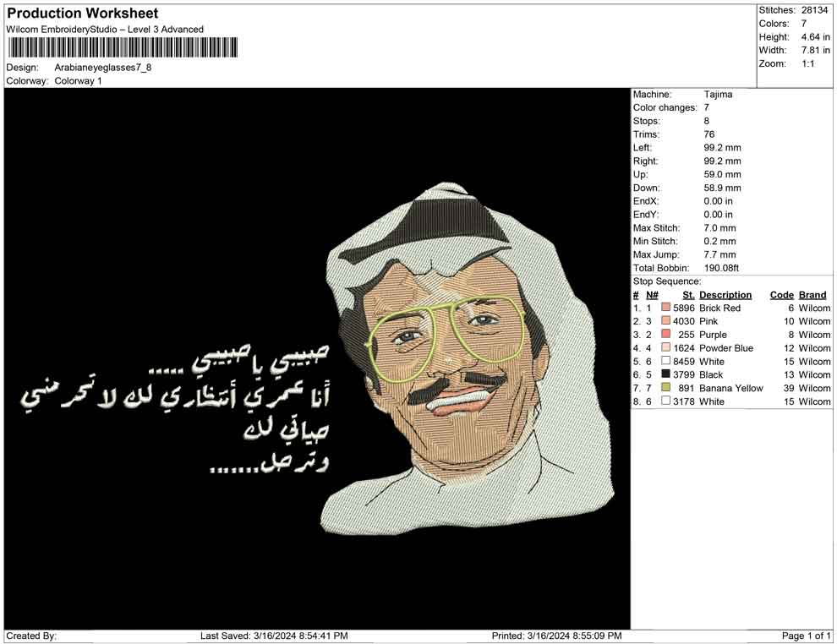The width and height of the screenshot is (837, 644).
Task: Click the Purple thread color swatch
Action: (665, 334)
